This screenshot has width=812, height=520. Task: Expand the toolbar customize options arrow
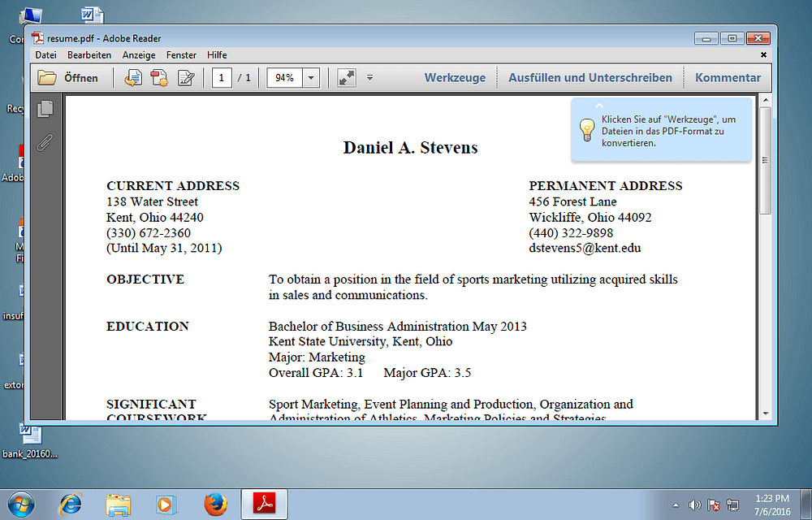(369, 78)
